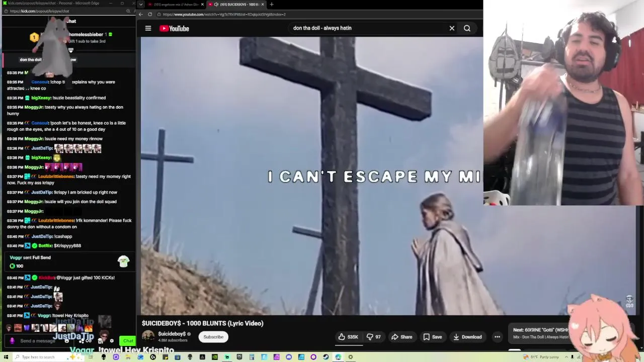The image size is (644, 362).
Task: Switch to the '$UICIDEBOY$ - 1000' browser tab
Action: 236,5
